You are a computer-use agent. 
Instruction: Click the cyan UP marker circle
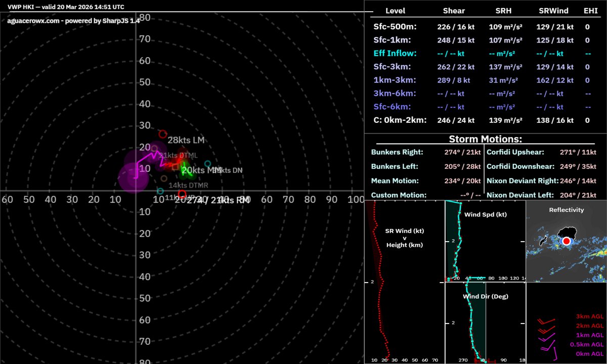tap(160, 191)
